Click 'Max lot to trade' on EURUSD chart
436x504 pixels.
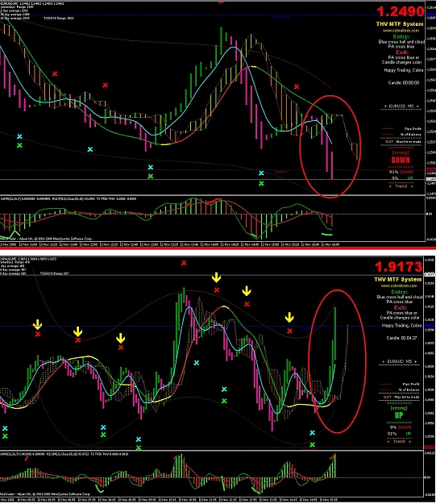[x=409, y=141]
